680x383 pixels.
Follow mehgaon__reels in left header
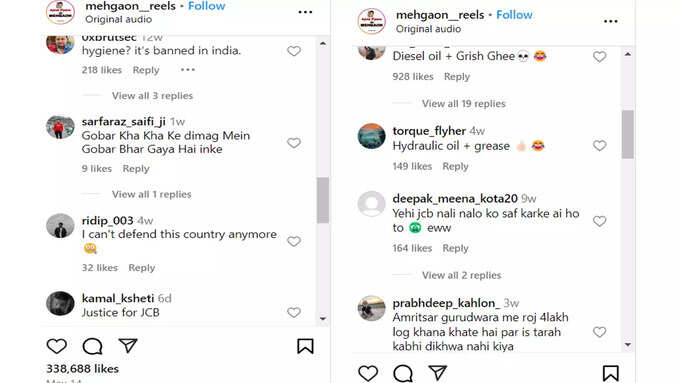tap(206, 6)
